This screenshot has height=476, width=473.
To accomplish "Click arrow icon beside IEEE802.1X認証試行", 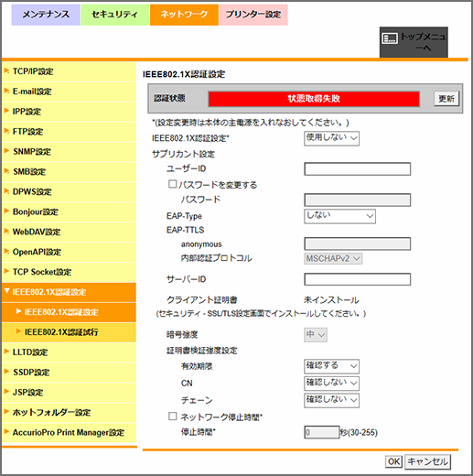I will pyautogui.click(x=18, y=331).
